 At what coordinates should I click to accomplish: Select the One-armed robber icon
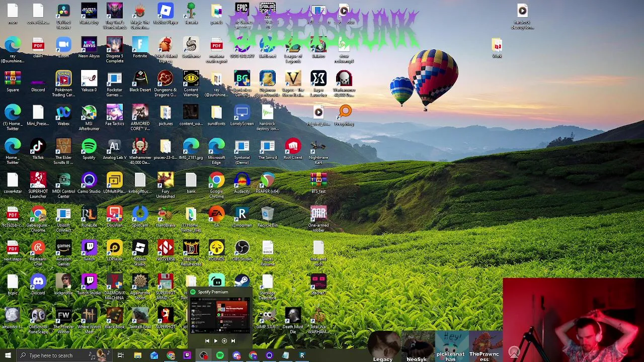pos(318,219)
